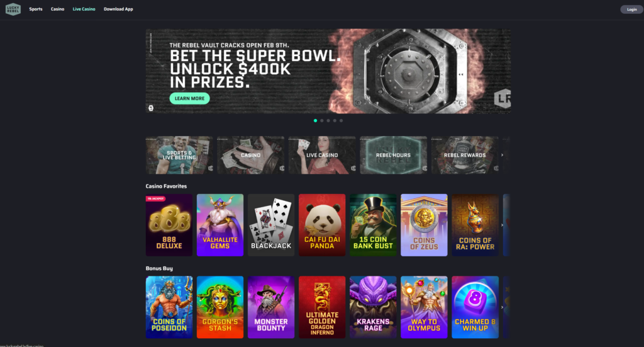
Task: Switch to the fifth banner slide dot
Action: 341,120
